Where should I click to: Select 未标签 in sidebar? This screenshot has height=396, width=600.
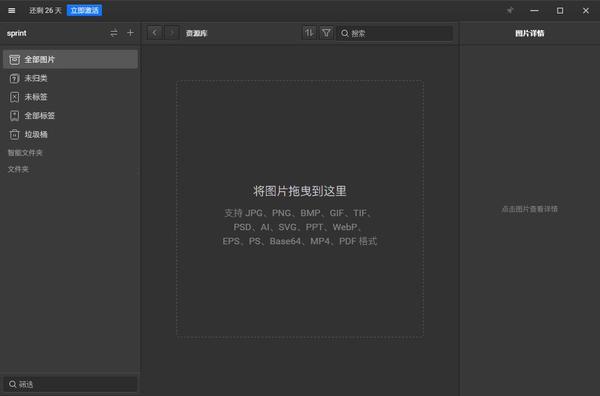coord(70,97)
